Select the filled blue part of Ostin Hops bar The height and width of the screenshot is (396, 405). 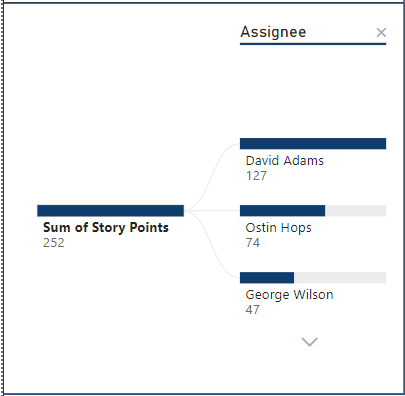coord(282,211)
